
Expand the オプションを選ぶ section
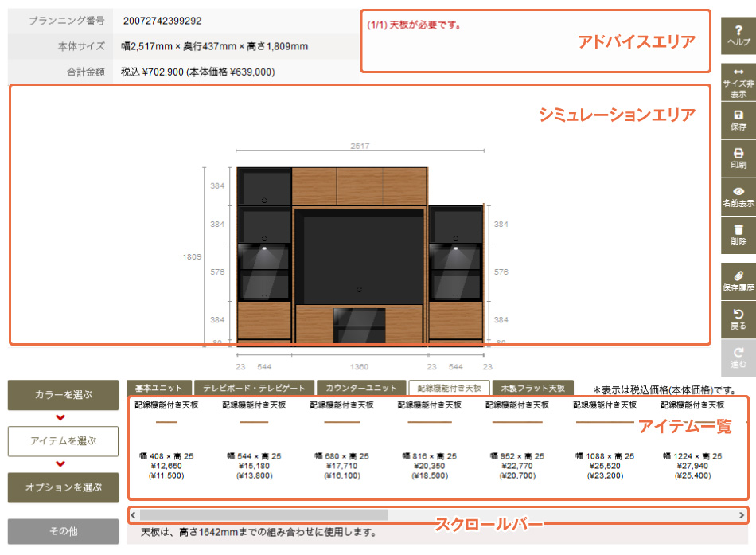(x=63, y=487)
